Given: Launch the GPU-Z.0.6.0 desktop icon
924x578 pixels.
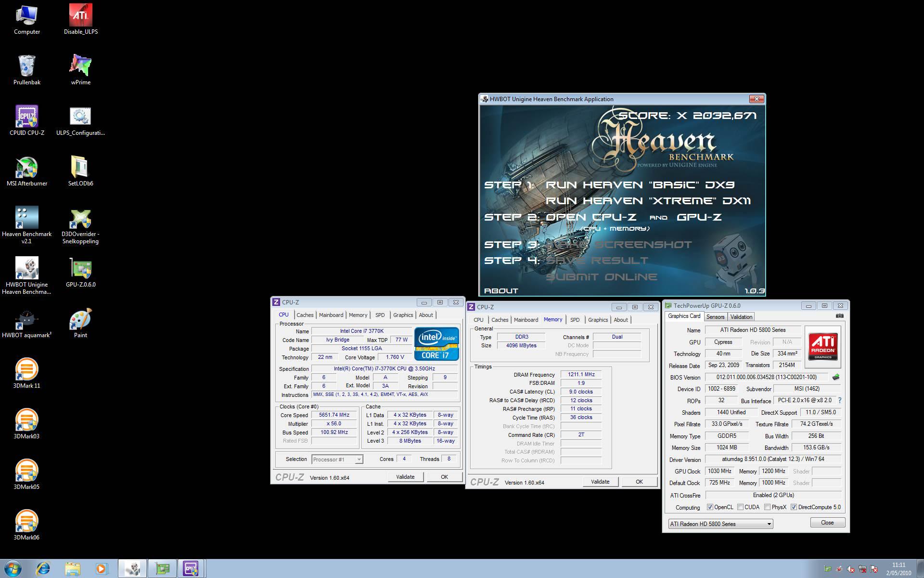Looking at the screenshot, I should click(80, 273).
